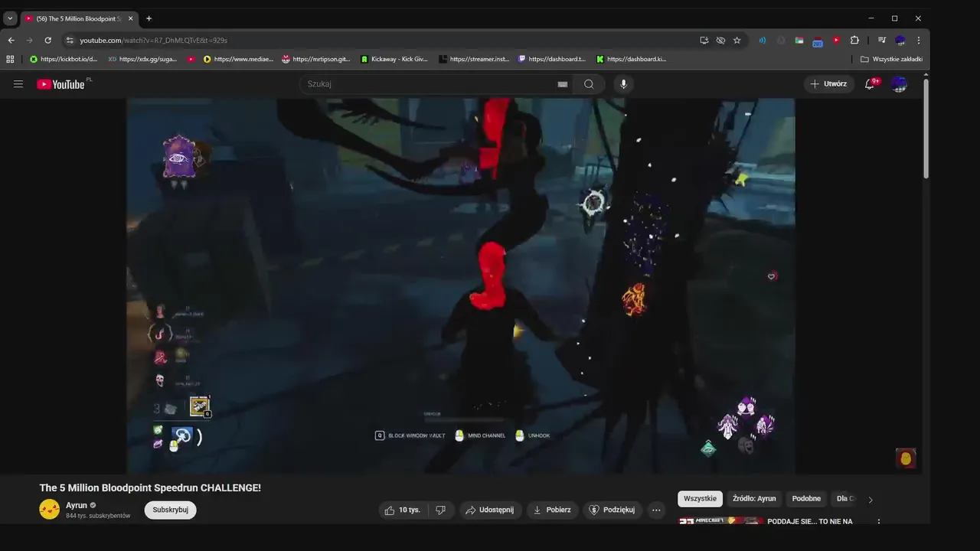The width and height of the screenshot is (980, 551).
Task: Bookmark this page with the star
Action: tap(737, 40)
